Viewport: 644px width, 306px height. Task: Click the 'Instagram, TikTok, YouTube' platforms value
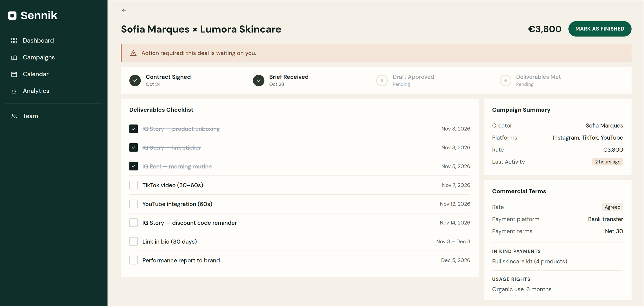pos(588,137)
